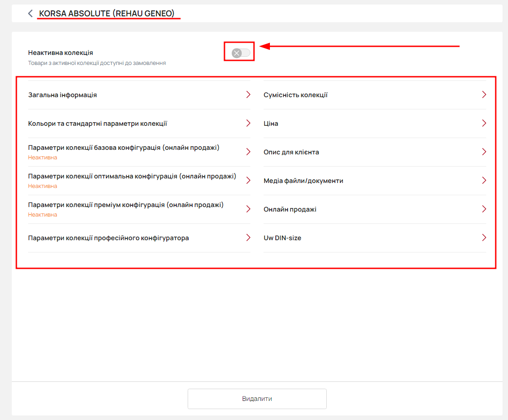Expand chevron for преміум конфігурація row

tap(248, 209)
